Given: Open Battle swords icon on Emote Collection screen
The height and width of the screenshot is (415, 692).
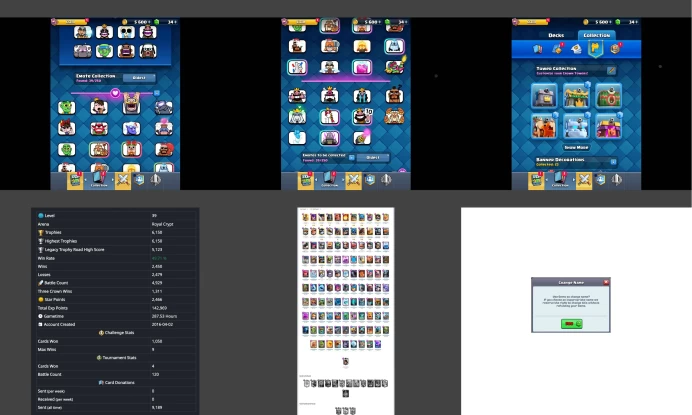Looking at the screenshot, I should [123, 180].
